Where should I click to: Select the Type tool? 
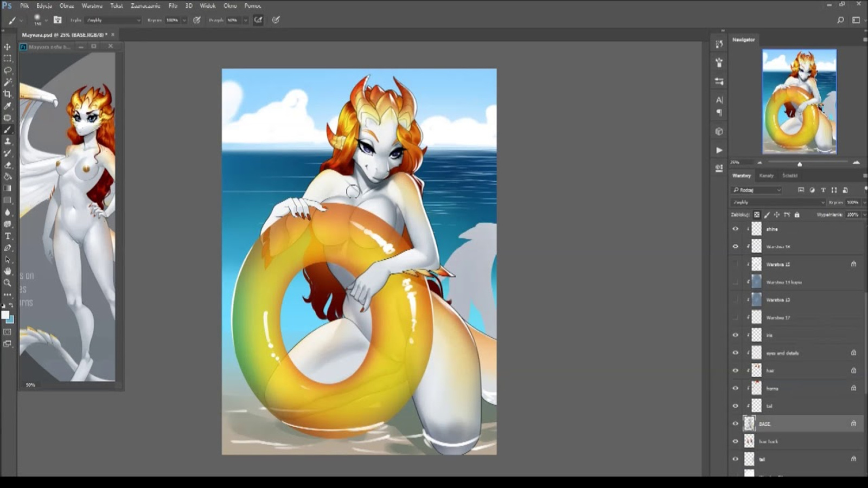coord(8,236)
